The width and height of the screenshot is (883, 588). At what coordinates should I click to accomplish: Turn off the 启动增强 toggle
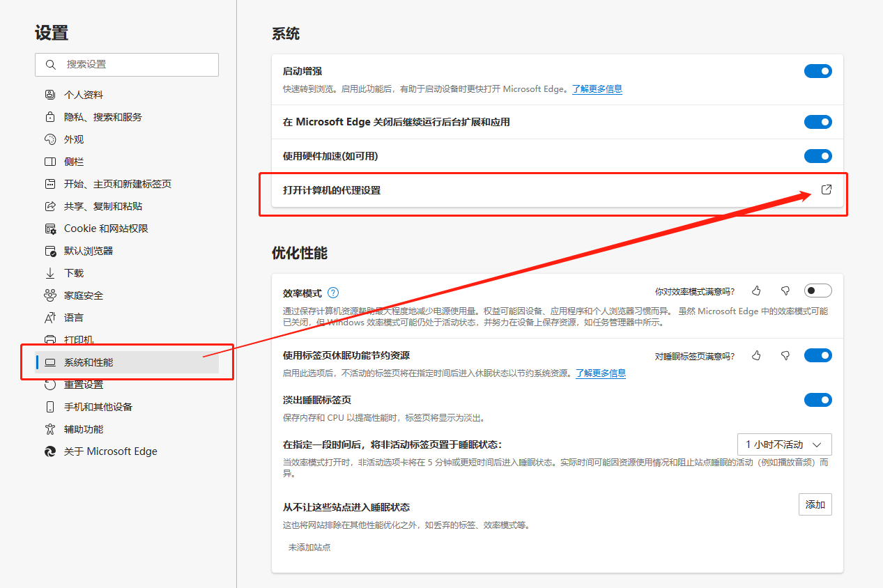818,71
